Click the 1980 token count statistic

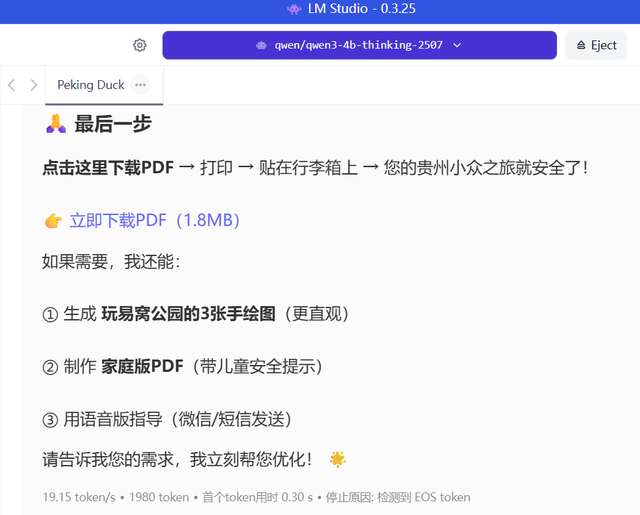pos(159,497)
